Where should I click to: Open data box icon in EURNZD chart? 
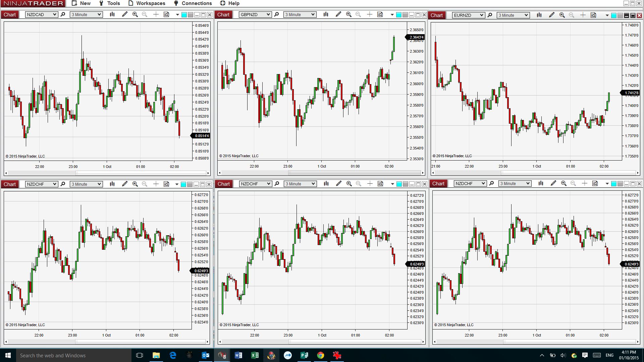(593, 15)
